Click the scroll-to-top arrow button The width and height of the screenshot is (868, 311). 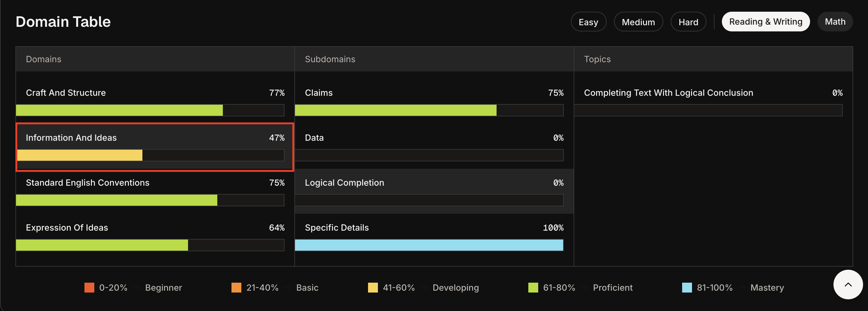(x=848, y=285)
